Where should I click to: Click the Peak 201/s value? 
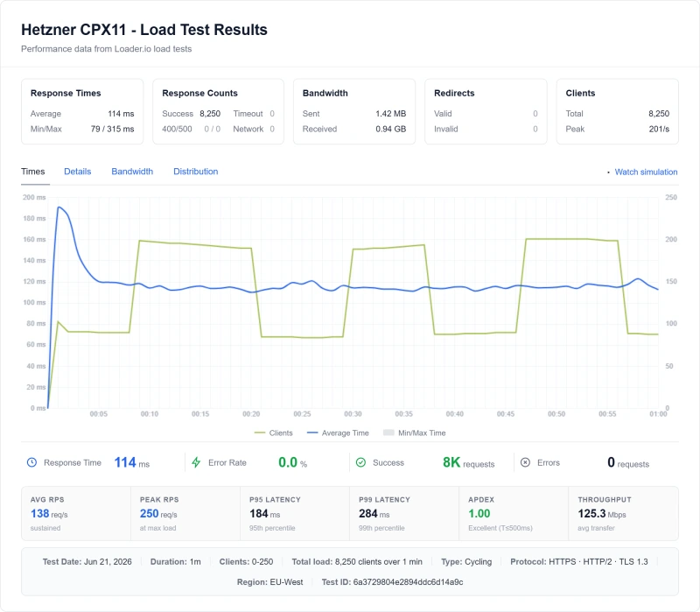click(x=659, y=129)
